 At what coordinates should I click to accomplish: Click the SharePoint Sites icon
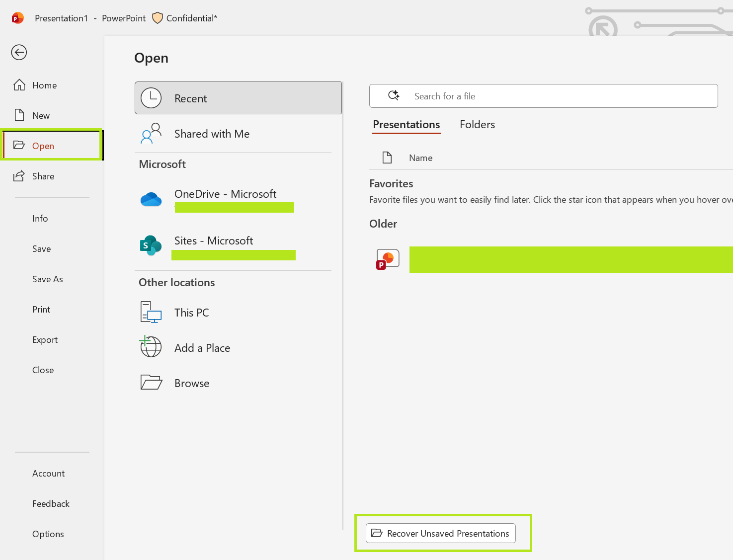click(x=151, y=245)
